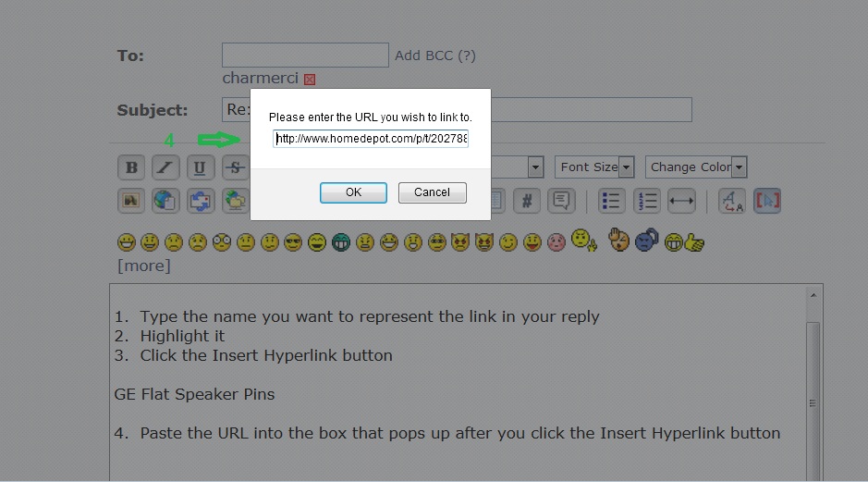Click the hash (#) code icon
Screen dimensions: 868x482
527,201
